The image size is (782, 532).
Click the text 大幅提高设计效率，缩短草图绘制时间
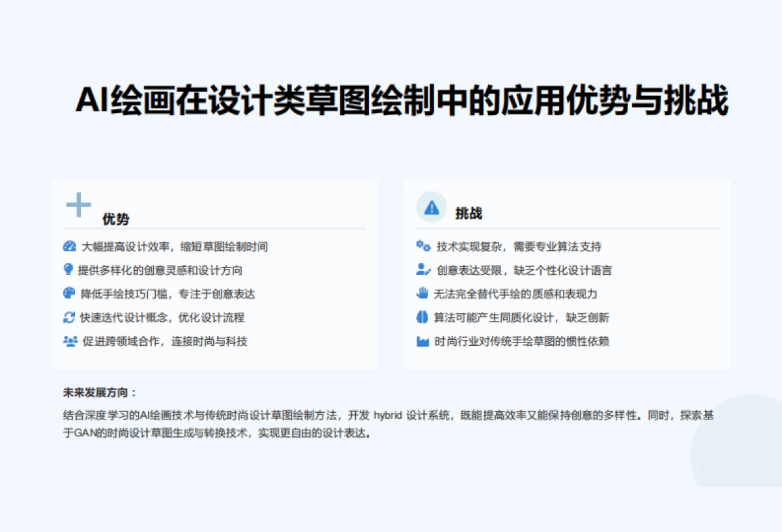[x=174, y=247]
